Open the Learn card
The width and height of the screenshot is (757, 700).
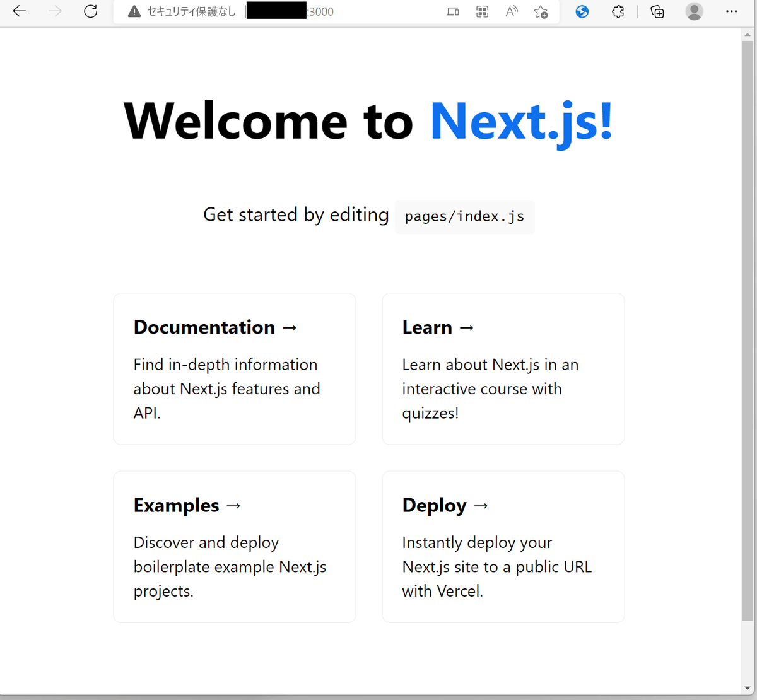[x=503, y=369]
